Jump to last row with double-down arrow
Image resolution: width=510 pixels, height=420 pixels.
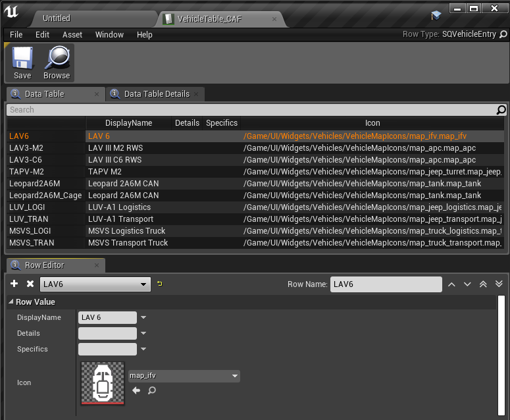(499, 284)
